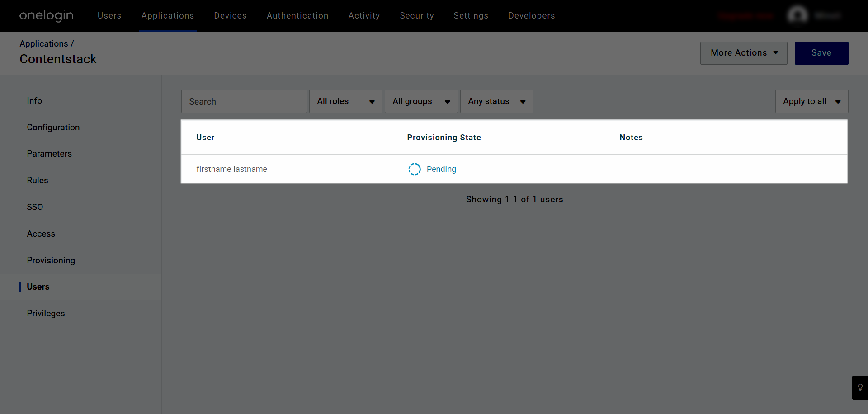This screenshot has height=414, width=868.
Task: Click the Contentstack page title
Action: 58,59
